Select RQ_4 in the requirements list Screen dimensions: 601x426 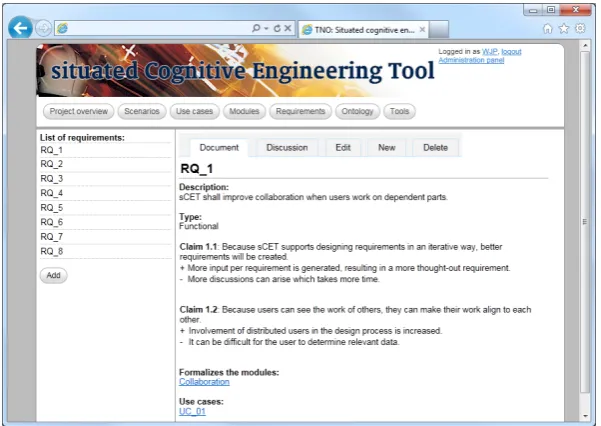tap(105, 193)
